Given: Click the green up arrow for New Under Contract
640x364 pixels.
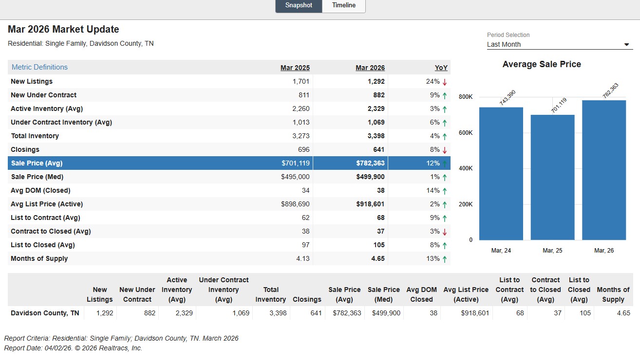Looking at the screenshot, I should click(445, 95).
